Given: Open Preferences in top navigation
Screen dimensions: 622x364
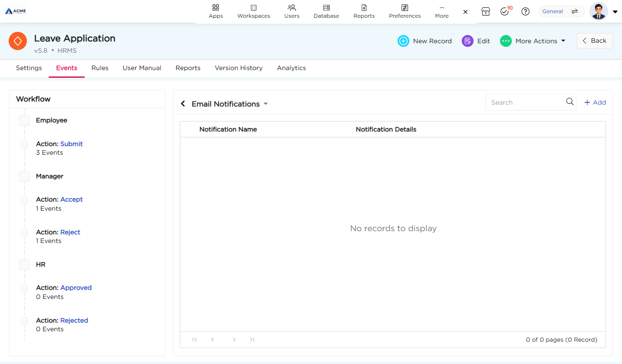Looking at the screenshot, I should pyautogui.click(x=405, y=11).
